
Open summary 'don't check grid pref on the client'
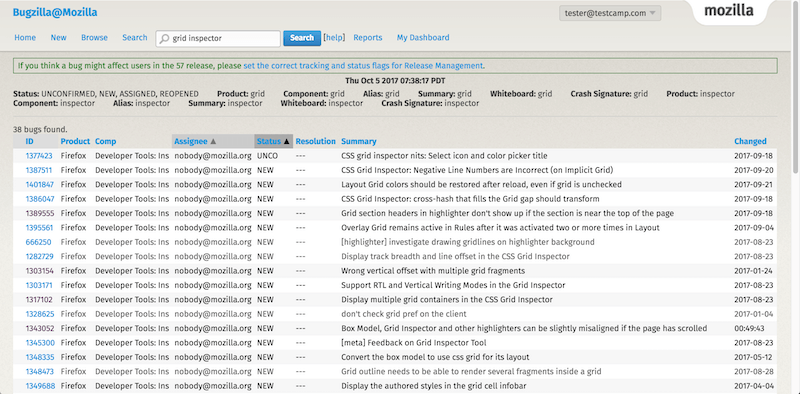404,314
